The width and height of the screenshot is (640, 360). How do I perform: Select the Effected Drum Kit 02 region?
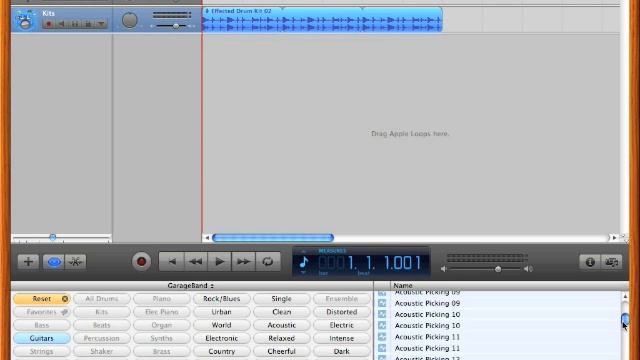coord(322,19)
